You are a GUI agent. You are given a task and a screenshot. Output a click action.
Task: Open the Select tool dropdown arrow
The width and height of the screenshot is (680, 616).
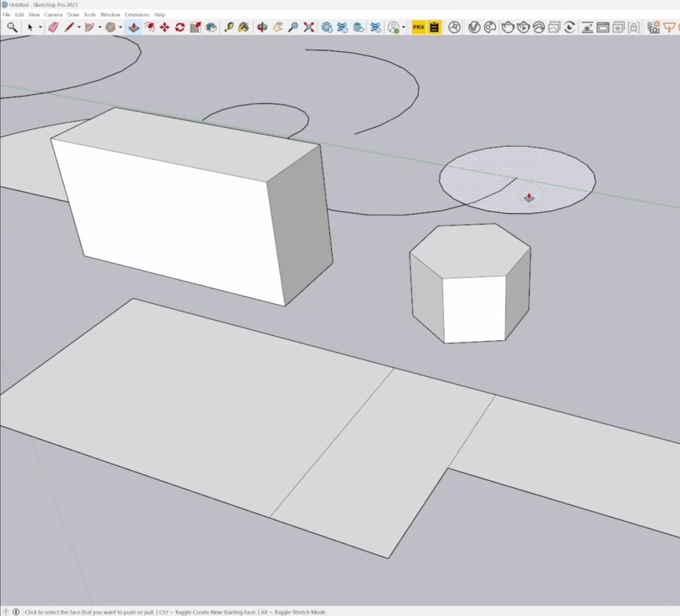tap(41, 28)
